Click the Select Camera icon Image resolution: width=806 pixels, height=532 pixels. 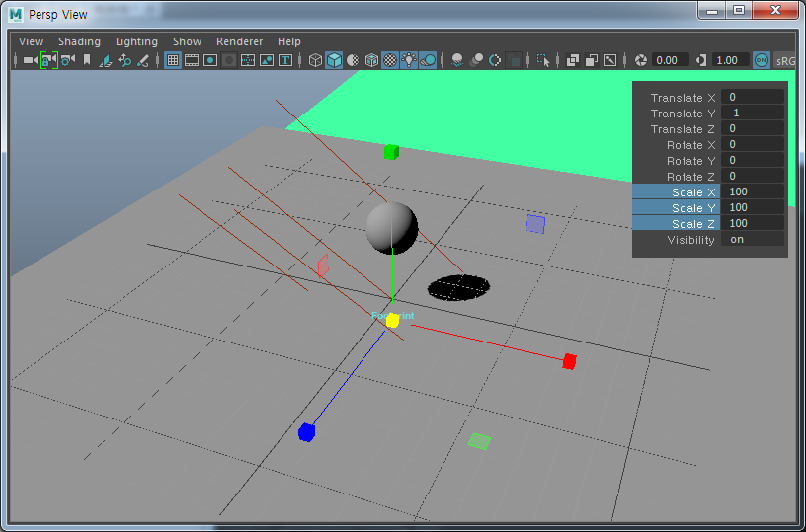coord(31,60)
